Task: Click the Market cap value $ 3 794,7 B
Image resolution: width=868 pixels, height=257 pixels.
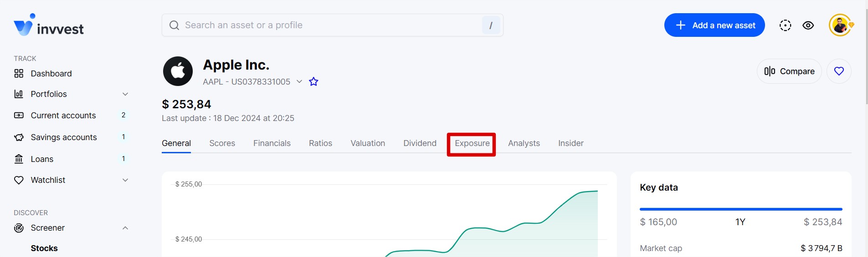Action: point(822,248)
